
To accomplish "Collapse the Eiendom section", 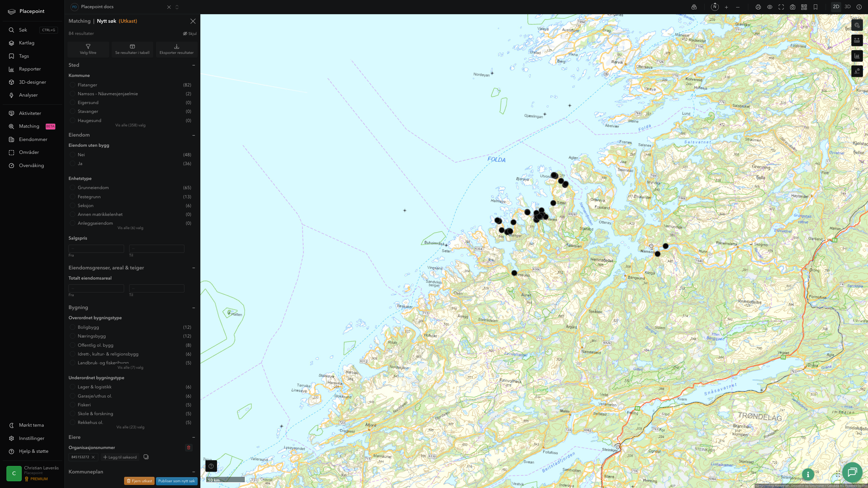I will pyautogui.click(x=194, y=135).
